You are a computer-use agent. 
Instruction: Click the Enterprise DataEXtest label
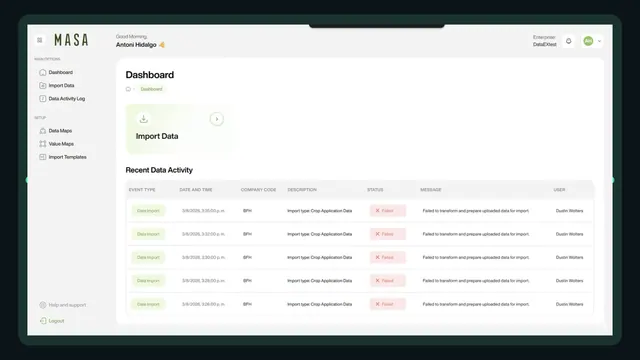(x=544, y=41)
